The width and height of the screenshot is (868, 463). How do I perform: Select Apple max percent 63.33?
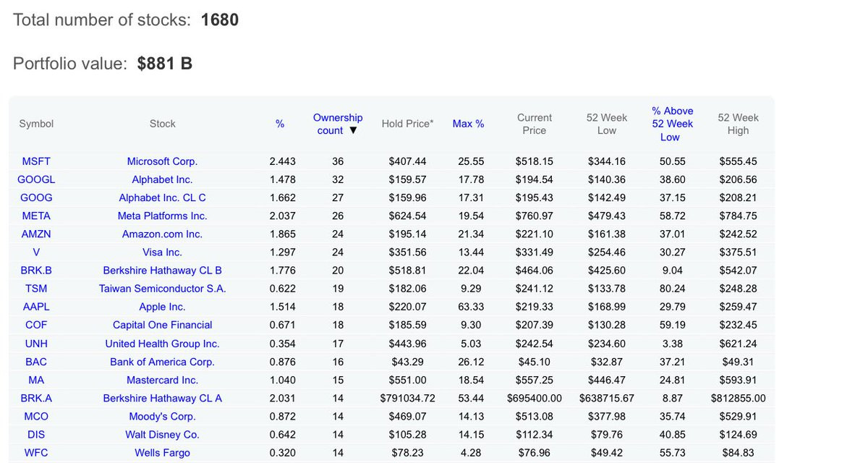click(471, 307)
